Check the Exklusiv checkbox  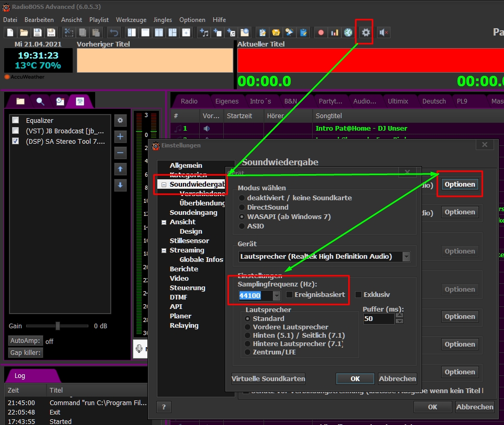(x=358, y=294)
